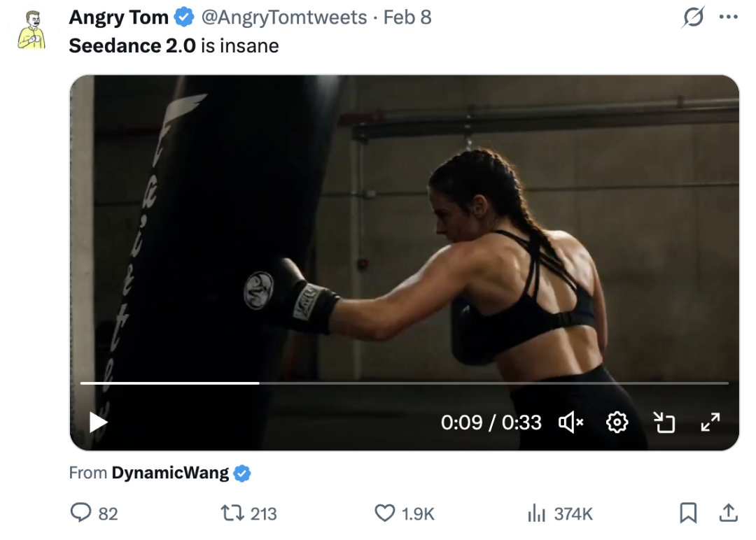
Task: Unmute the video sound
Action: pos(570,422)
